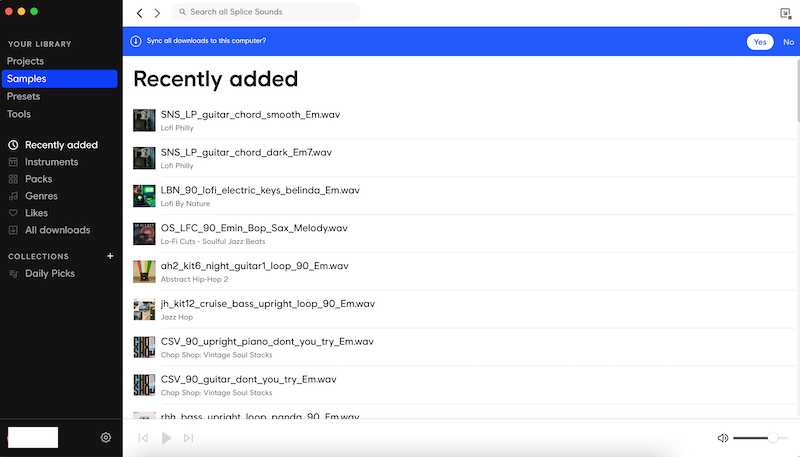Open the mini-window icon at top right
Viewport: 800px width, 457px height.
coord(786,13)
